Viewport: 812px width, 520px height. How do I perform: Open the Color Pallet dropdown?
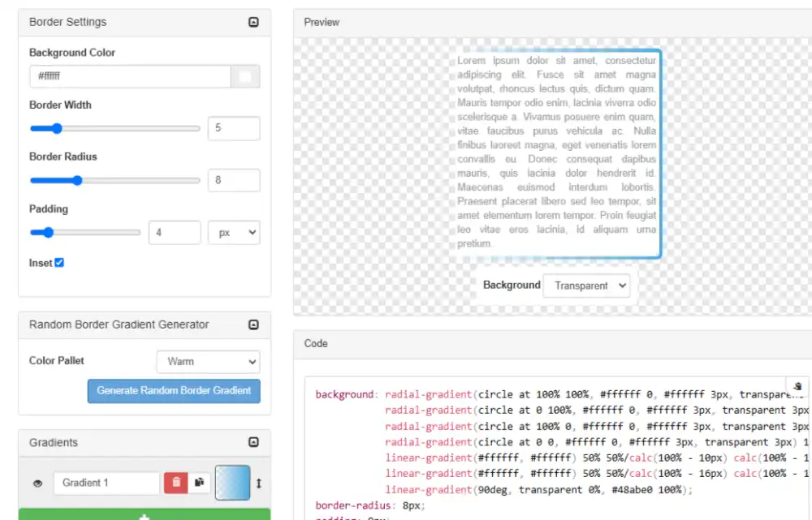tap(208, 362)
